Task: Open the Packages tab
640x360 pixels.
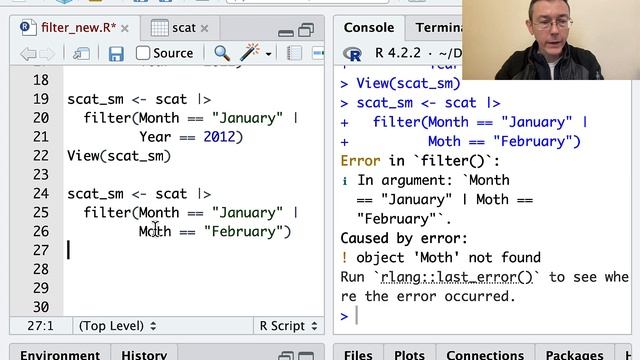Action: 574,355
